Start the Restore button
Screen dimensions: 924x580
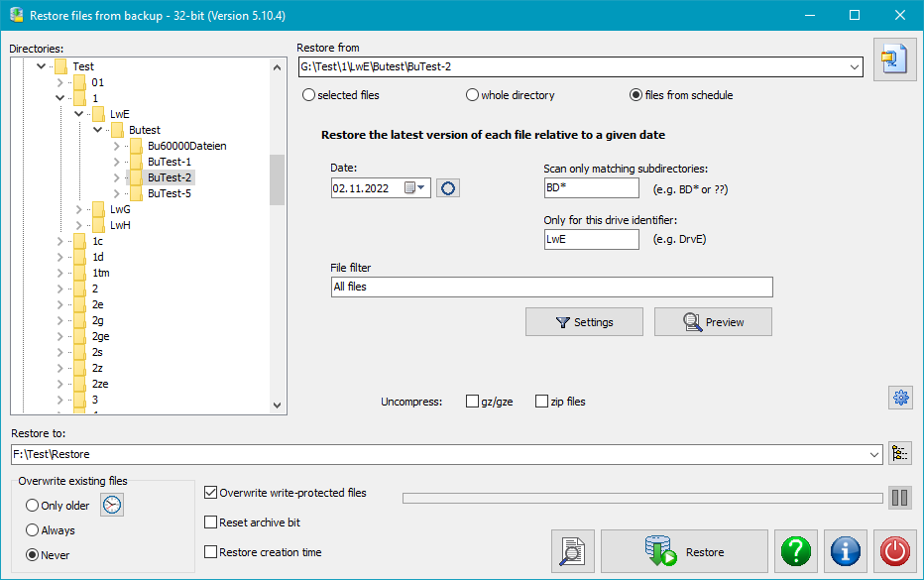(684, 552)
